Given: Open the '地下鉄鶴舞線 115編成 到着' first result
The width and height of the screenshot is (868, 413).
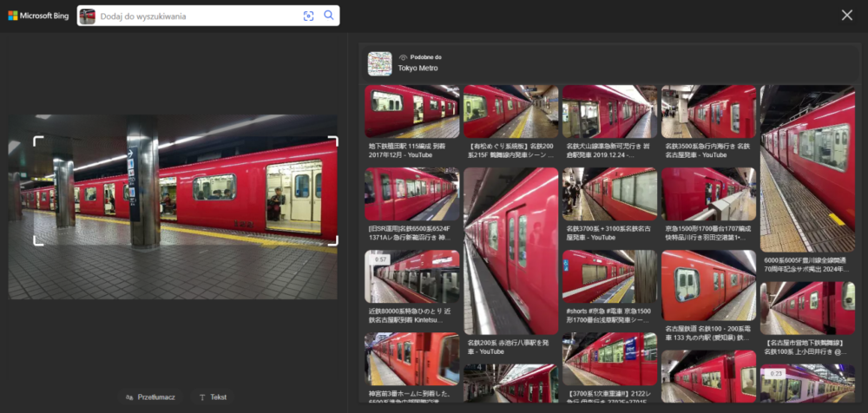Looking at the screenshot, I should point(412,111).
